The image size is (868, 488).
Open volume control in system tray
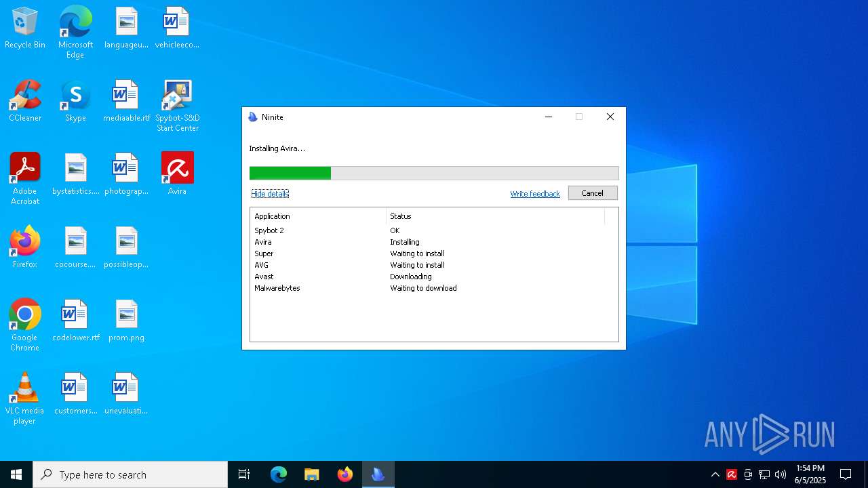tap(781, 474)
